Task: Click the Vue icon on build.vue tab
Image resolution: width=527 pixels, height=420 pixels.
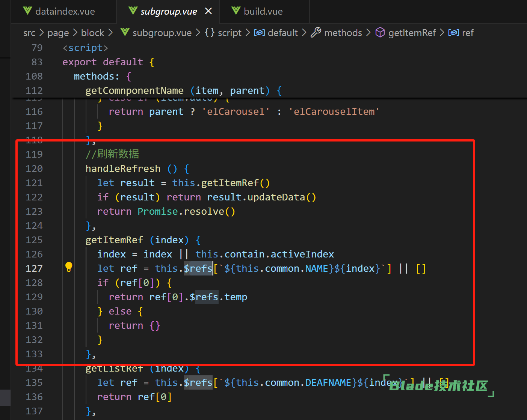Action: point(236,11)
